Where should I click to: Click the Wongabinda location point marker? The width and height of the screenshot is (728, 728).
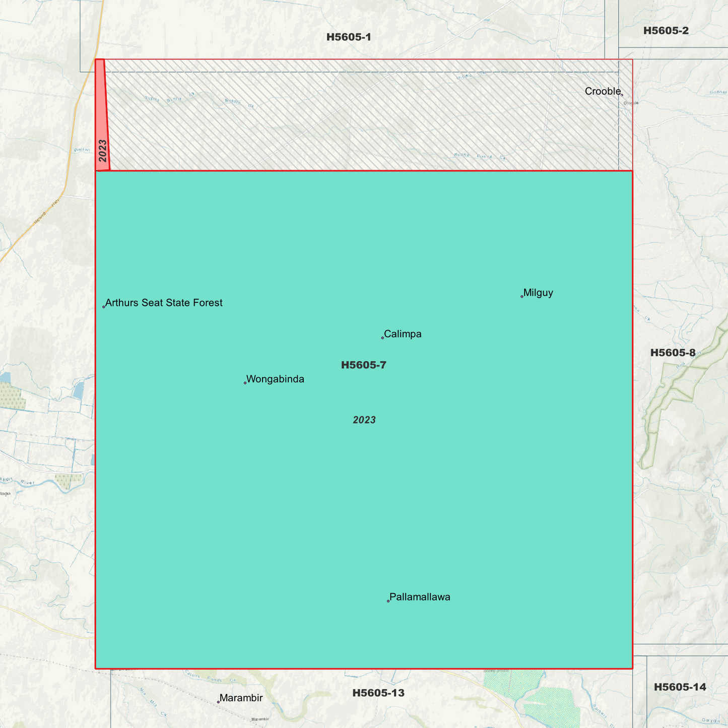(x=245, y=383)
